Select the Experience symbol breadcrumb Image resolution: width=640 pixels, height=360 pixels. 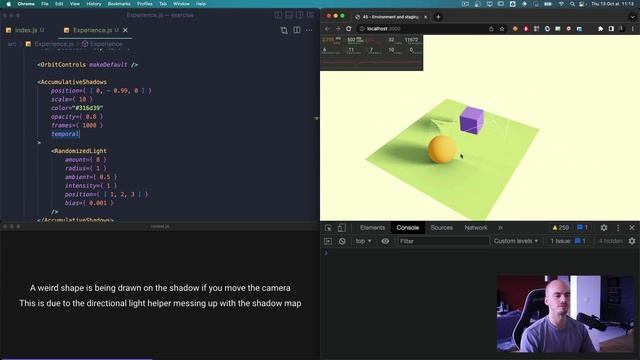[x=102, y=44]
